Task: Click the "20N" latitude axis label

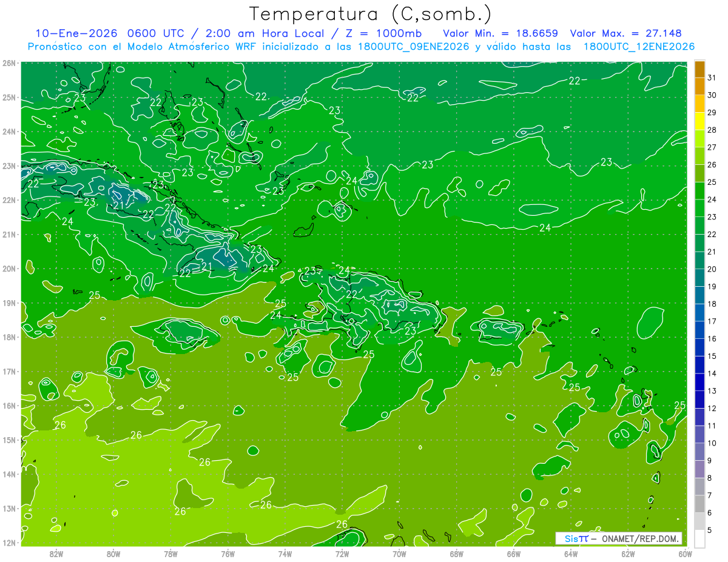Action: point(8,269)
